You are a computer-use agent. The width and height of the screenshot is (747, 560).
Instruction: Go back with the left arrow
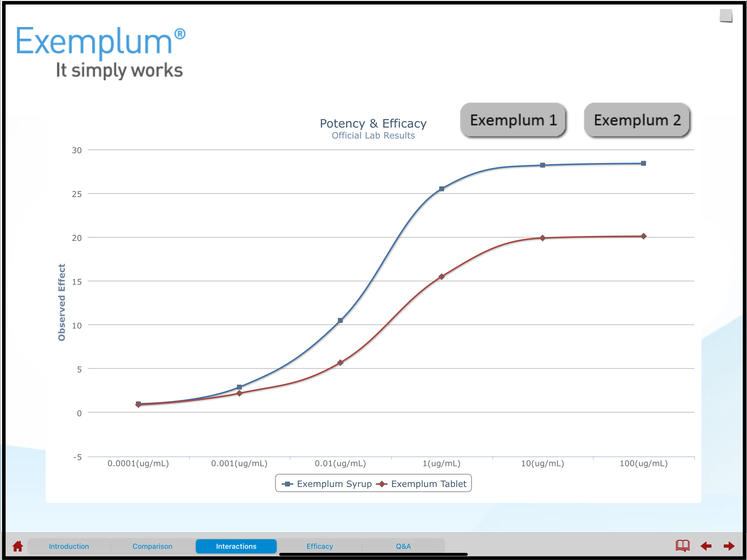click(706, 546)
